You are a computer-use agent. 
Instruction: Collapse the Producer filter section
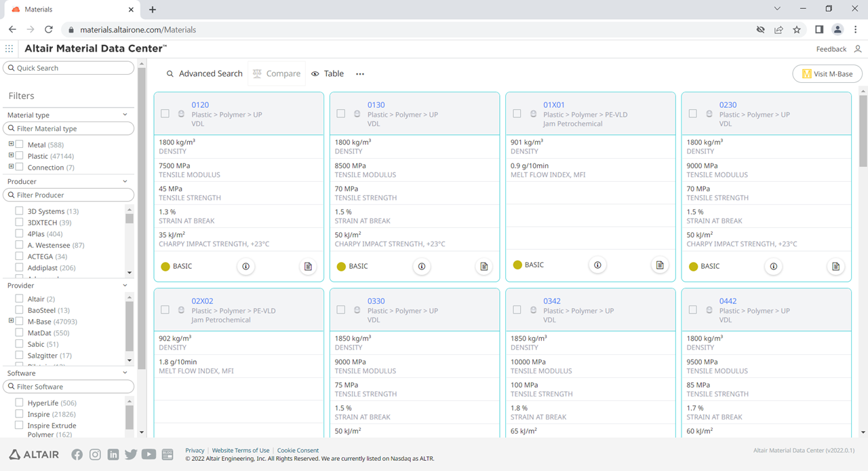[125, 181]
